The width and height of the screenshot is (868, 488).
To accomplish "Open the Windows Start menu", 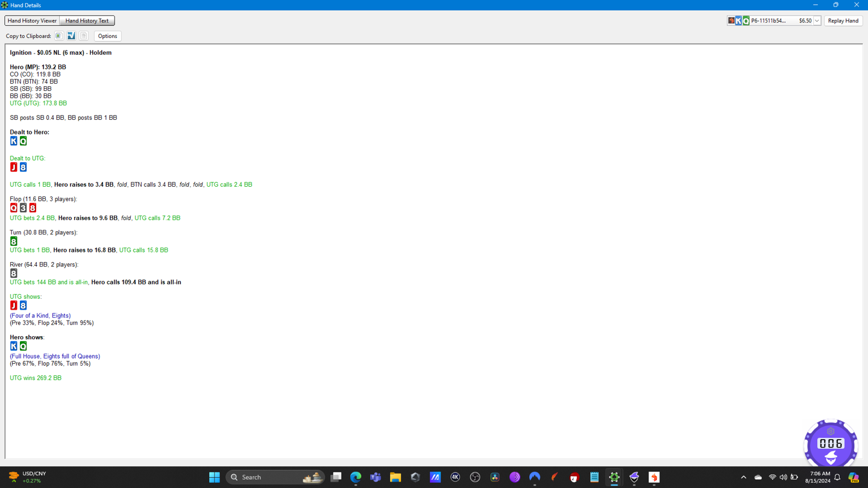I will [214, 477].
